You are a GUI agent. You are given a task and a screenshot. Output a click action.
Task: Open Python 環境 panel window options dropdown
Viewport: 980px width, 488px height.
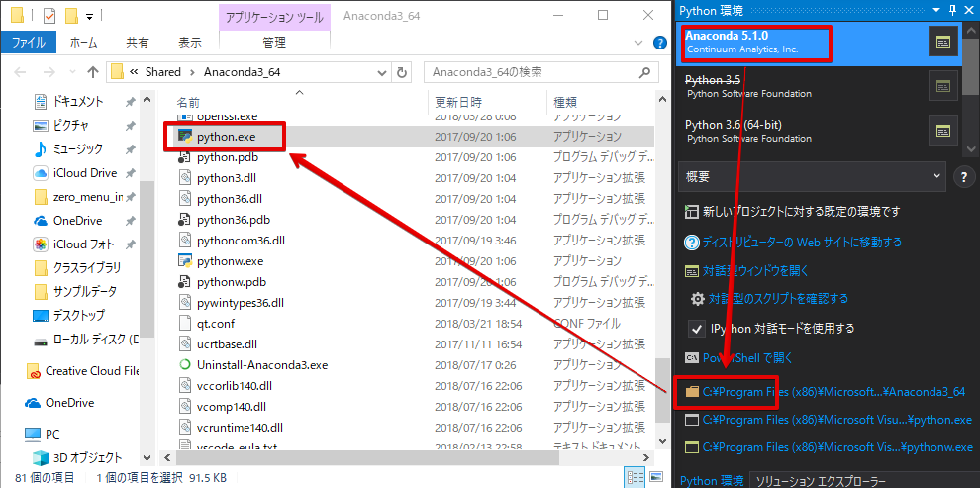coord(935,9)
